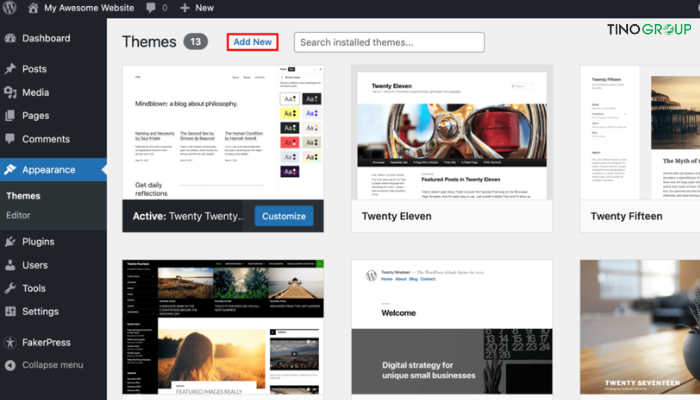Click the Comments speech bubble sidebar icon
Viewport: 700px width, 400px height.
pyautogui.click(x=10, y=138)
